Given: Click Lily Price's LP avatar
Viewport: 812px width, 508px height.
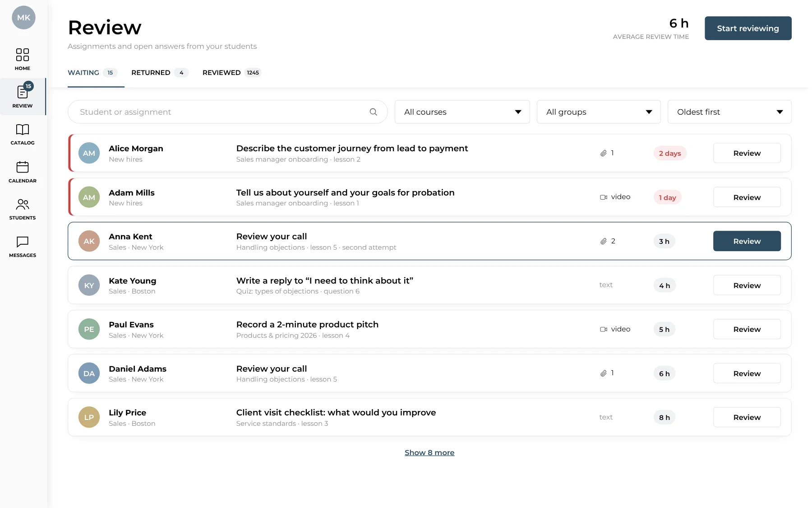Looking at the screenshot, I should tap(89, 417).
